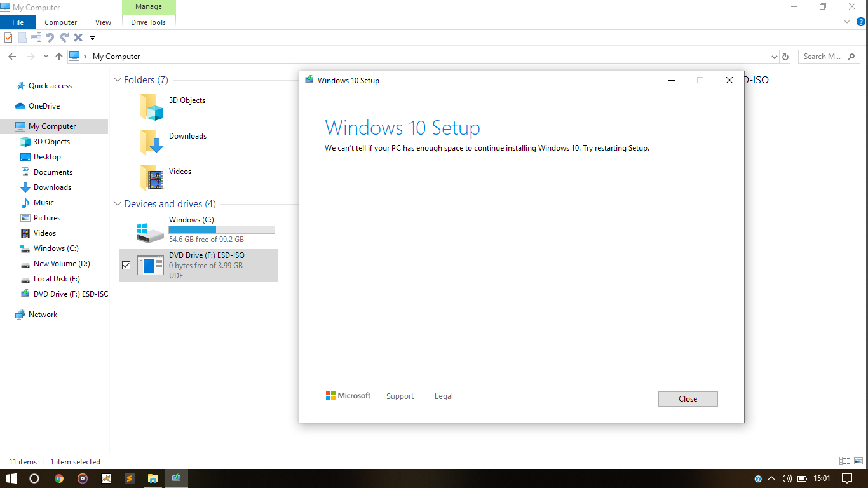Open Desktop in navigation pane
This screenshot has height=488, width=868.
tap(47, 157)
